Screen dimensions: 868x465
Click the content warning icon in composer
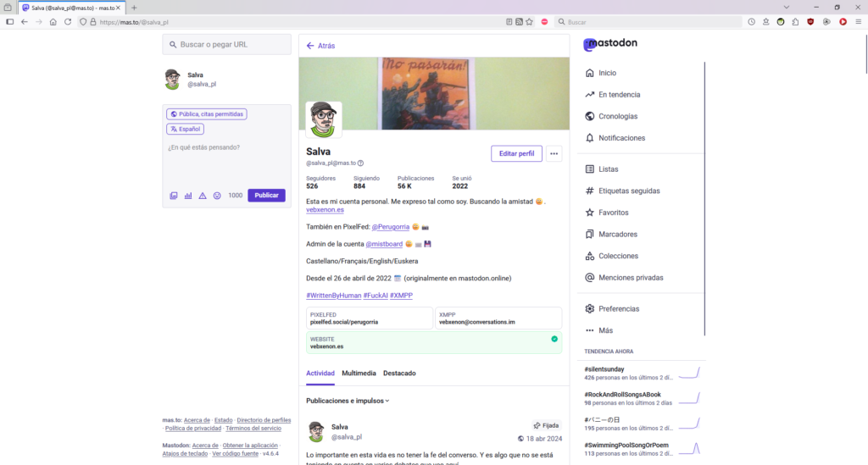203,195
